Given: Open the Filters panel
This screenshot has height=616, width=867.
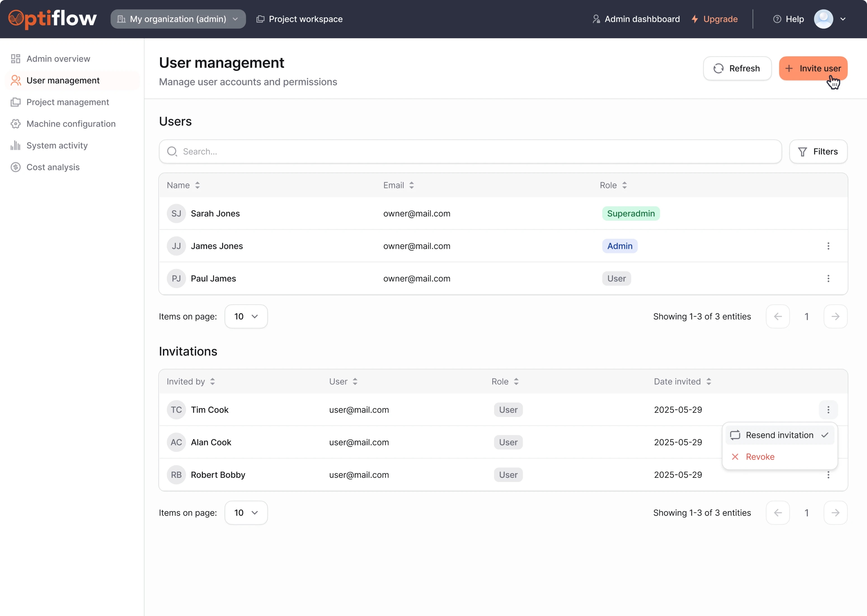Looking at the screenshot, I should pyautogui.click(x=818, y=151).
